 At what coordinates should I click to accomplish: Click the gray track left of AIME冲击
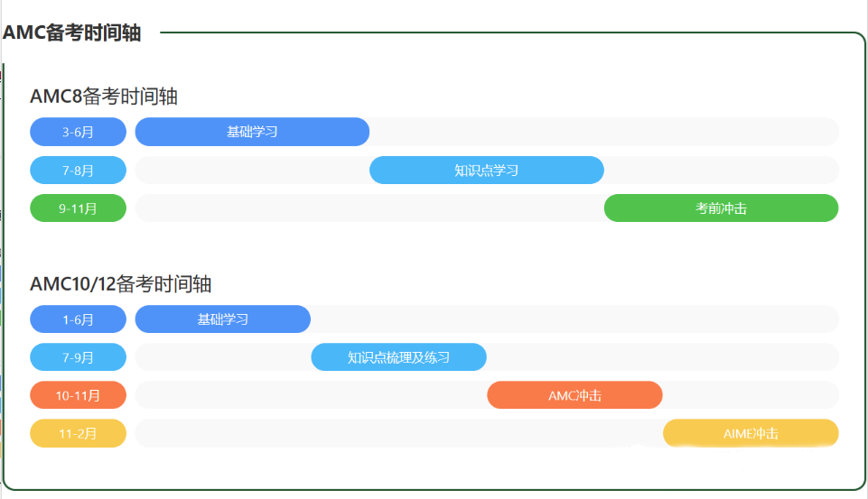tap(399, 433)
